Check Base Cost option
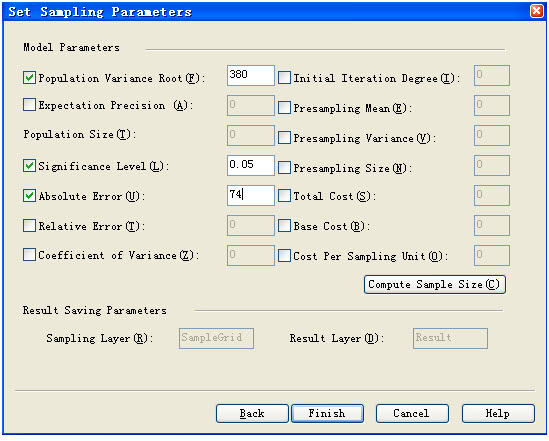Screen dimensions: 549x441 (284, 226)
